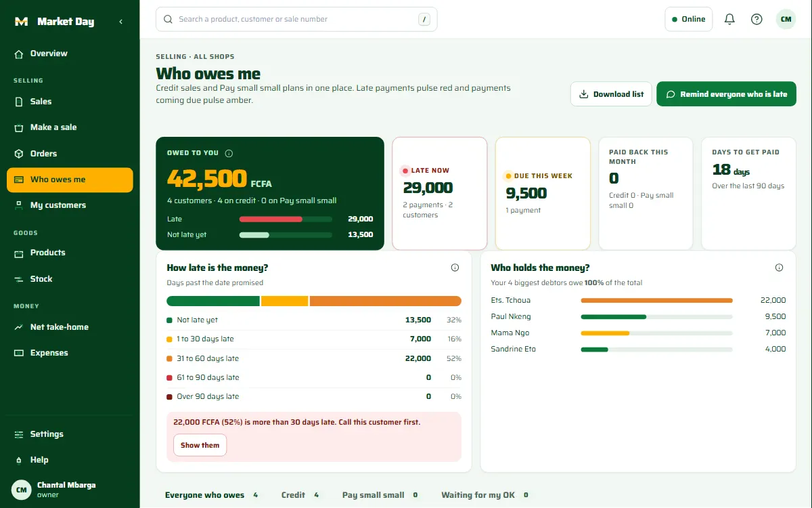Open Help from the sidebar
Viewport: 812px width, 508px height.
click(70, 460)
